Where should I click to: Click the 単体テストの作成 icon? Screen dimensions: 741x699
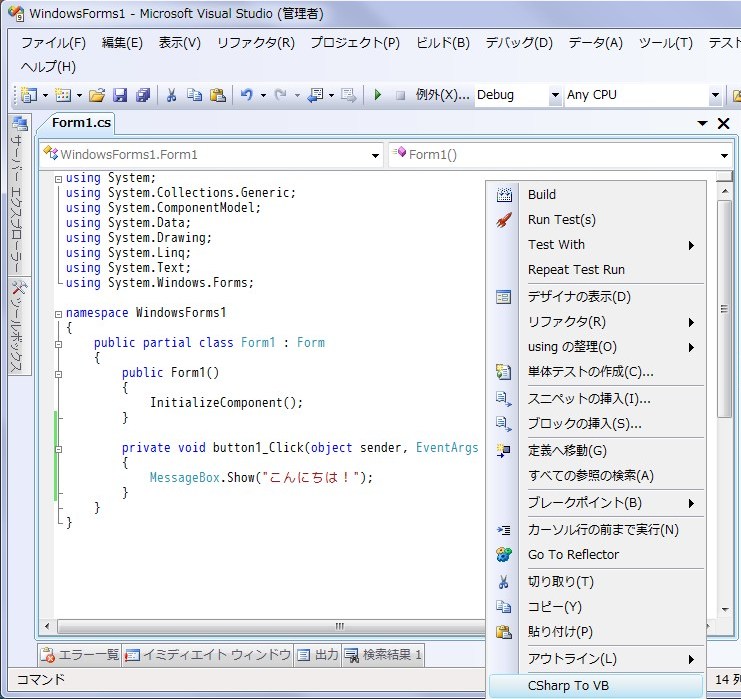coord(504,372)
